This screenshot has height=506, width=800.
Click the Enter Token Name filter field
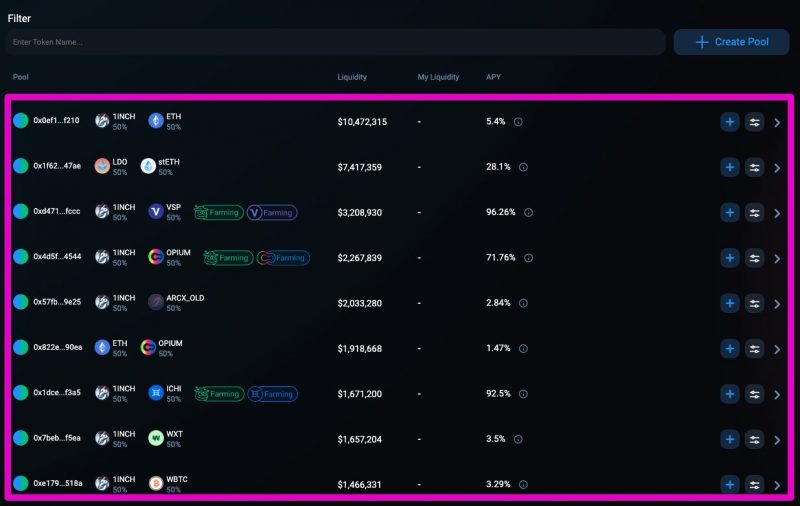(335, 42)
